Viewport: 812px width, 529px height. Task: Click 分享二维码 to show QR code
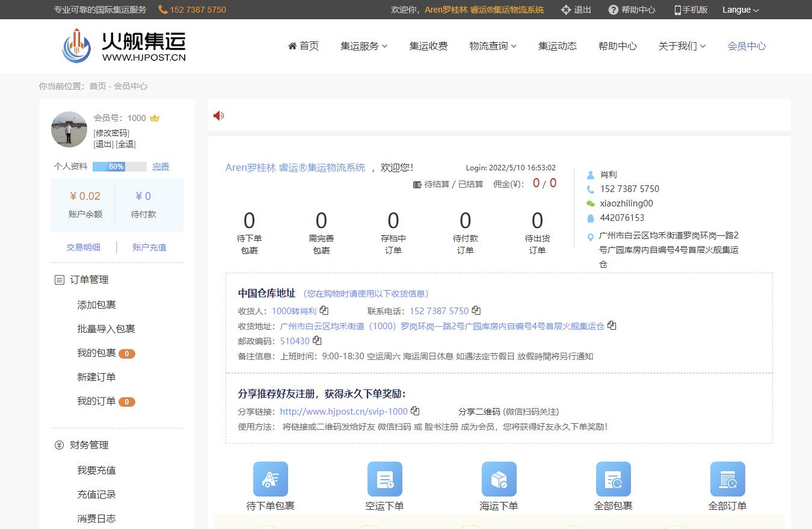pos(479,412)
